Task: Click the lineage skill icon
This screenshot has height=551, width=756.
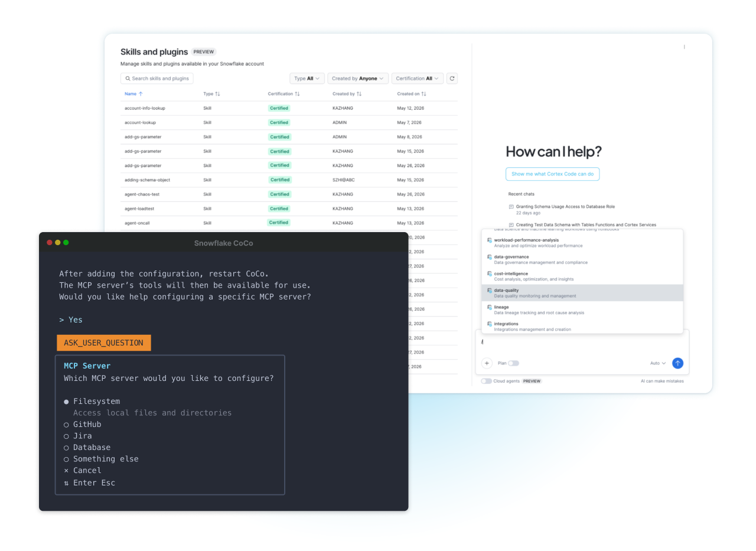Action: point(489,307)
